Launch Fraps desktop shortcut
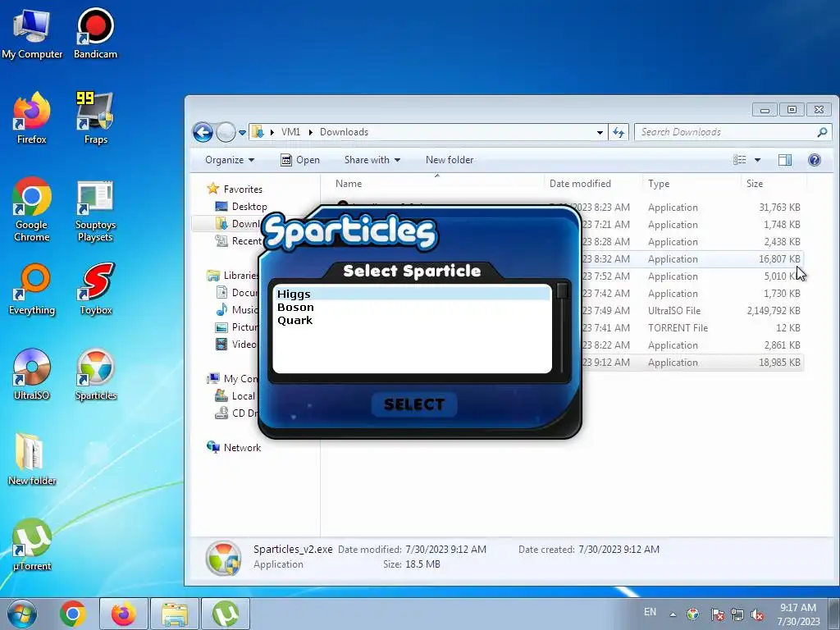This screenshot has height=630, width=840. [x=95, y=118]
